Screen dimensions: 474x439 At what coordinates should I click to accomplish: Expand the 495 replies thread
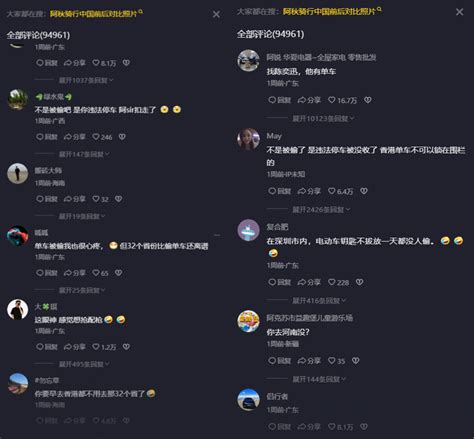click(x=84, y=364)
